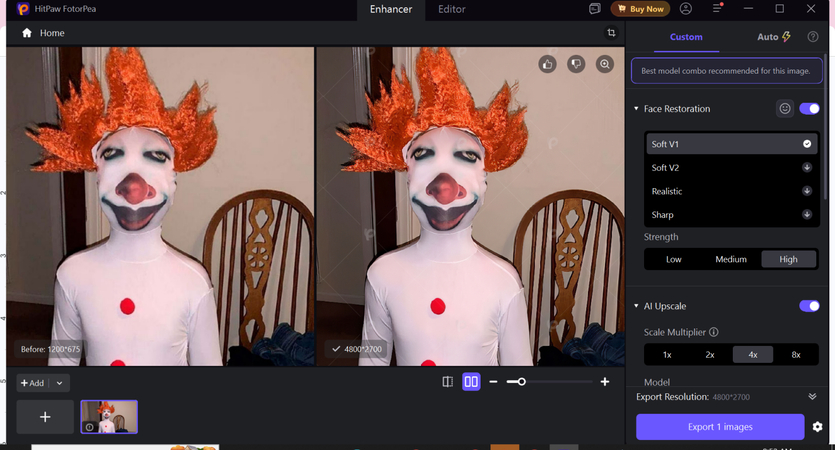835x450 pixels.
Task: Click Export 1 images button
Action: [720, 427]
